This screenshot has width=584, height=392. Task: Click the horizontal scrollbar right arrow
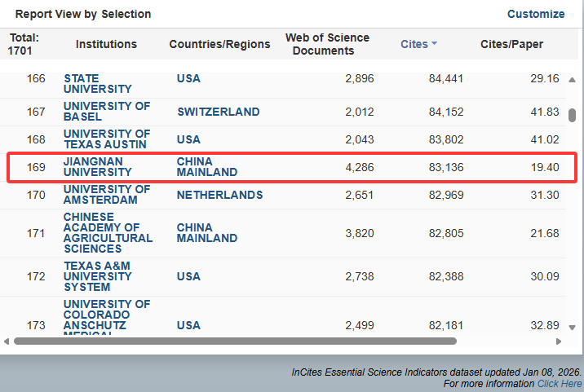click(x=559, y=341)
